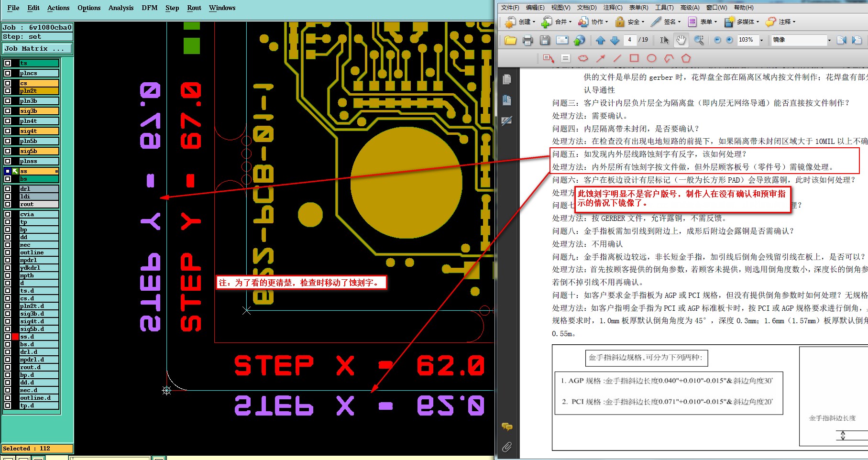This screenshot has width=868, height=460.
Task: Open the 表单 (Forms) toolbar dropdown
Action: 702,22
